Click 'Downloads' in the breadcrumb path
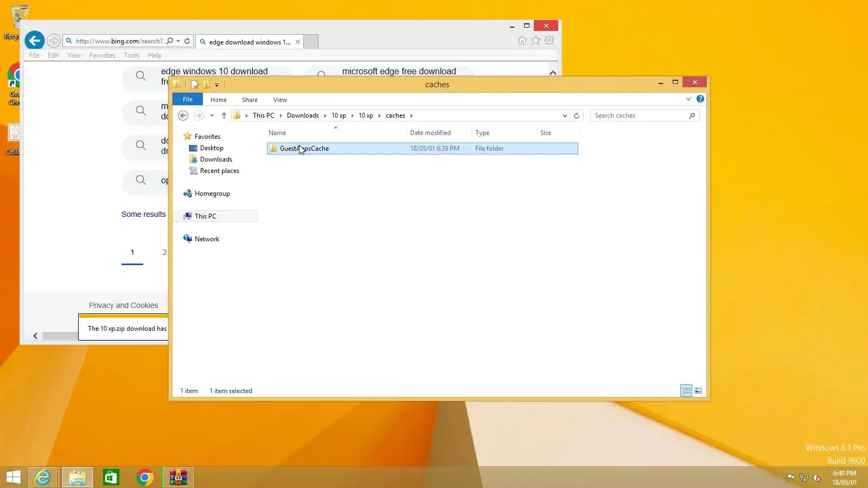868x488 pixels. 303,115
